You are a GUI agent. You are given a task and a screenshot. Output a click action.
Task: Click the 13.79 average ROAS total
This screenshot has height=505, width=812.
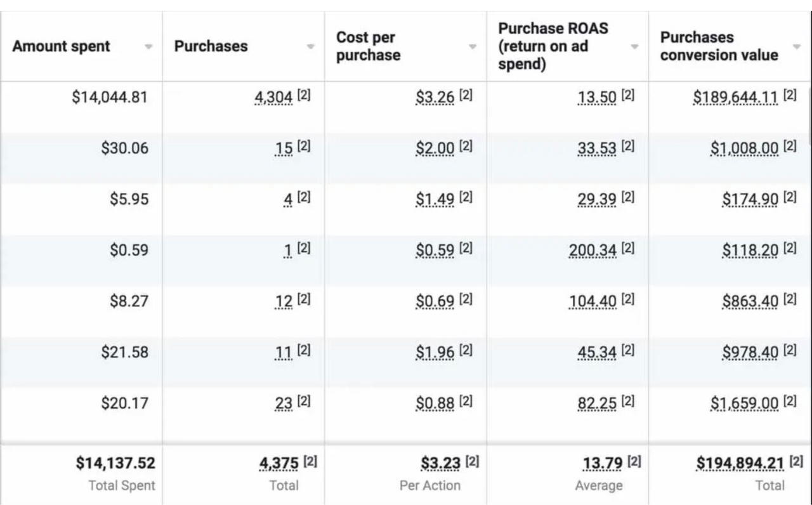pyautogui.click(x=603, y=464)
